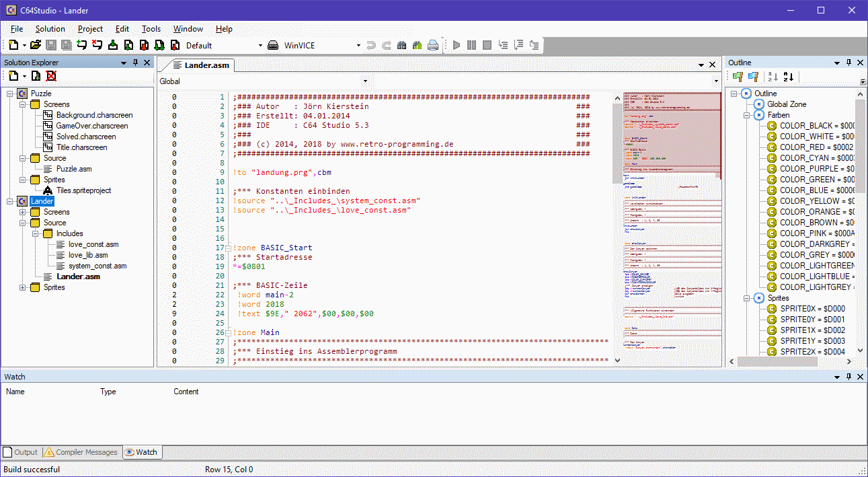Screen dimensions: 868x477
Task: Switch to the Compiler Messages tab
Action: point(81,452)
